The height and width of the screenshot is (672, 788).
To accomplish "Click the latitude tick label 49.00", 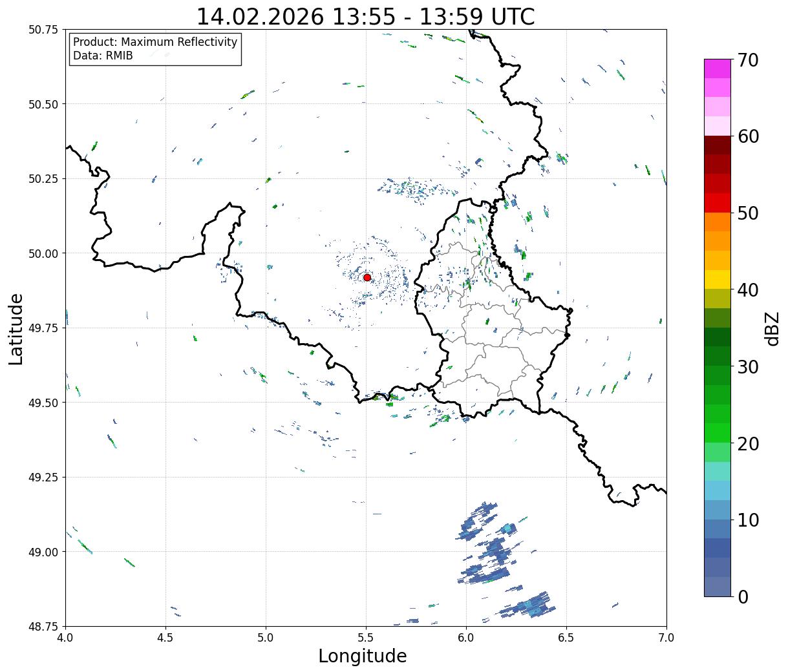I will [43, 552].
